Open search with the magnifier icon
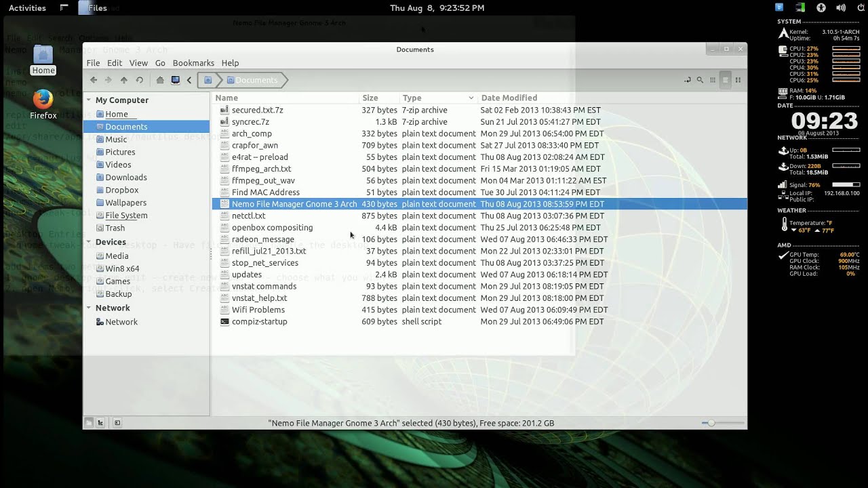This screenshot has height=488, width=868. pos(700,80)
